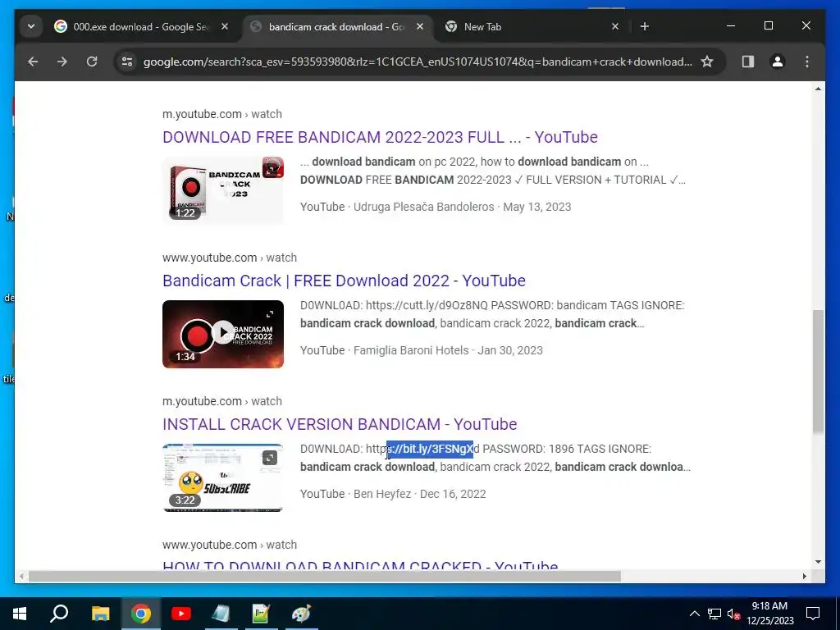Click the Famiglia Baroni Hotels source text

point(411,350)
